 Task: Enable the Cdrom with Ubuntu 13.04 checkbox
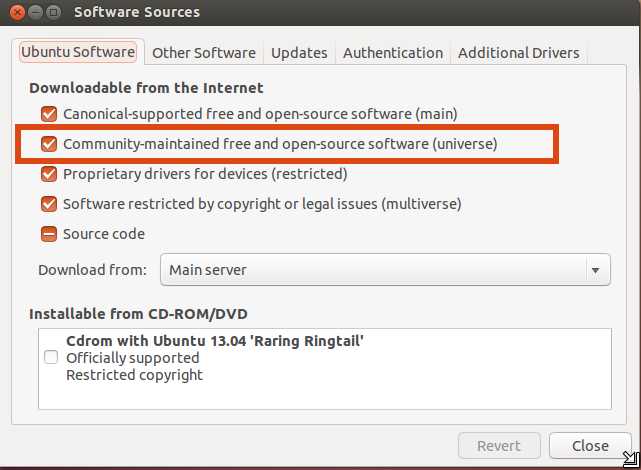pyautogui.click(x=51, y=357)
